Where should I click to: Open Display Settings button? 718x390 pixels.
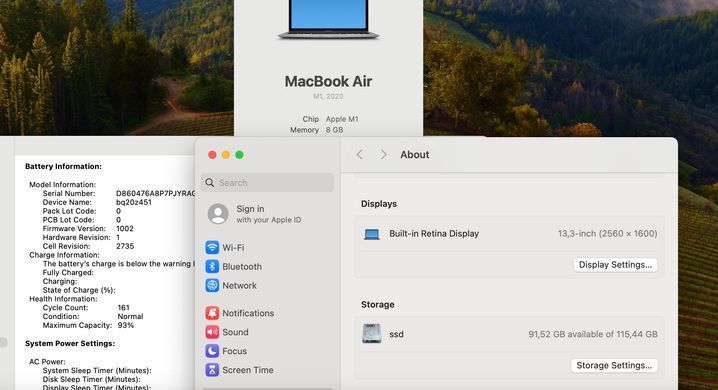pos(615,265)
